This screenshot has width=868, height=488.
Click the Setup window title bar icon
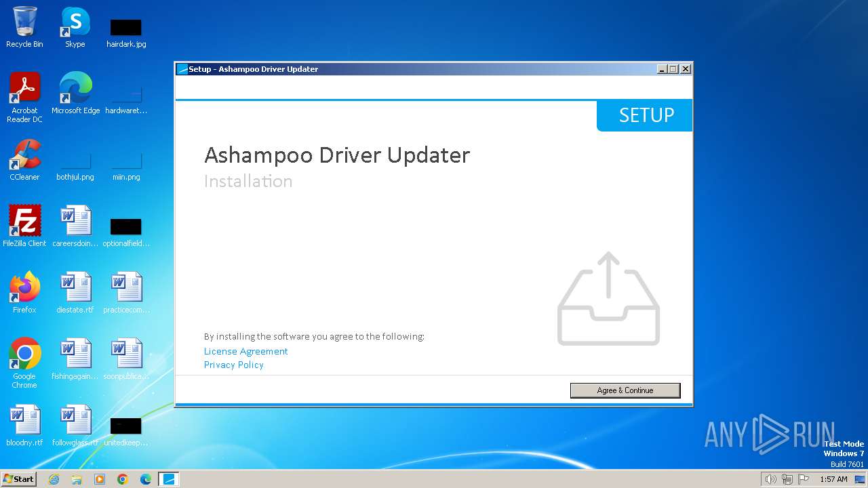coord(182,69)
